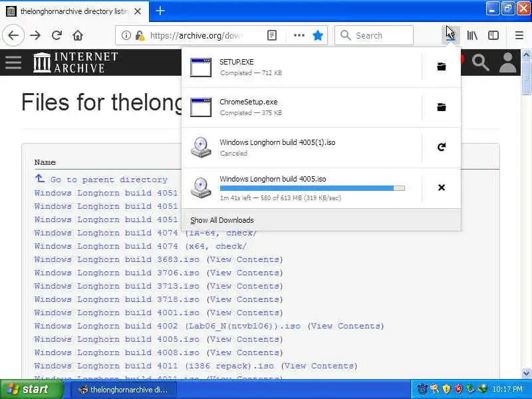The height and width of the screenshot is (399, 532).
Task: Click the taskbar clock showing 10:17 PM
Action: pos(507,389)
